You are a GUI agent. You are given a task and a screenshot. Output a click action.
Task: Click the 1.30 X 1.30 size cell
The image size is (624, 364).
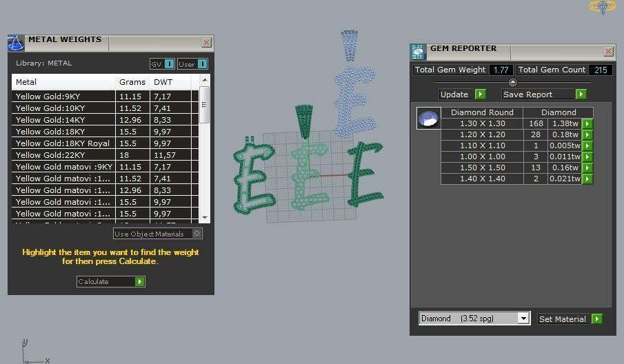click(x=483, y=123)
